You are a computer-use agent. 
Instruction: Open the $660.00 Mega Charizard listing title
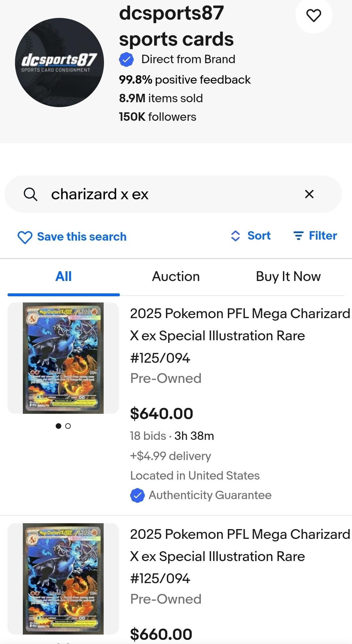pos(240,556)
